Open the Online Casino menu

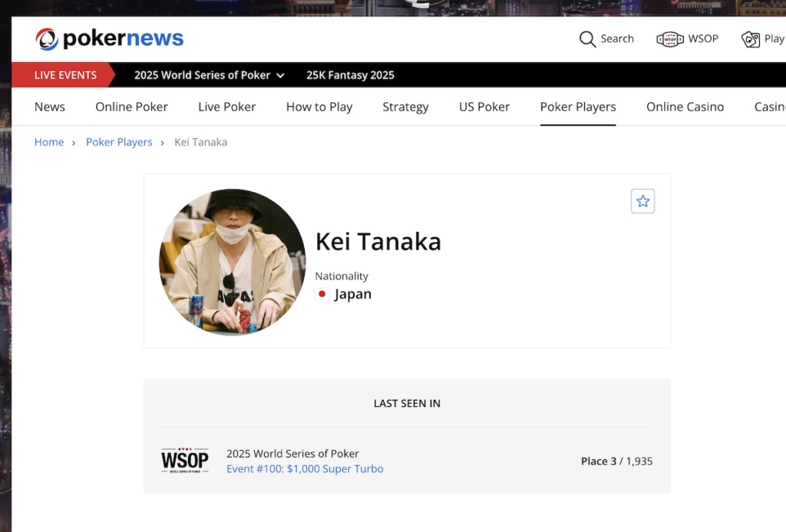point(685,107)
